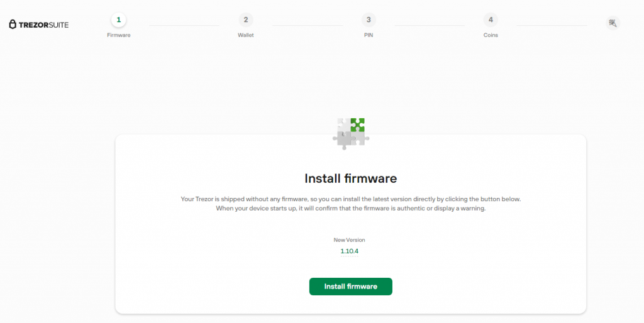Image resolution: width=644 pixels, height=323 pixels.
Task: Open the translation icon at top right
Action: pos(613,23)
